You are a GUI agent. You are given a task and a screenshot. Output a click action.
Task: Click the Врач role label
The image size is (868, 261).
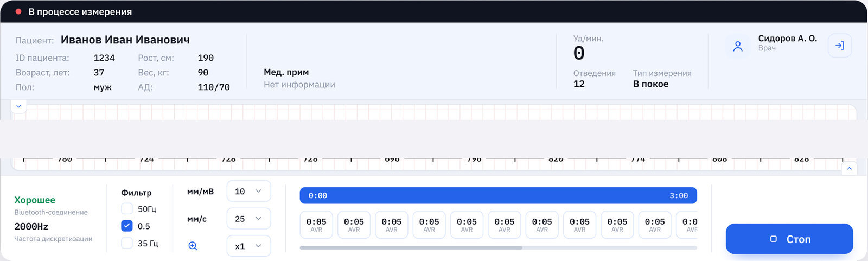point(767,48)
